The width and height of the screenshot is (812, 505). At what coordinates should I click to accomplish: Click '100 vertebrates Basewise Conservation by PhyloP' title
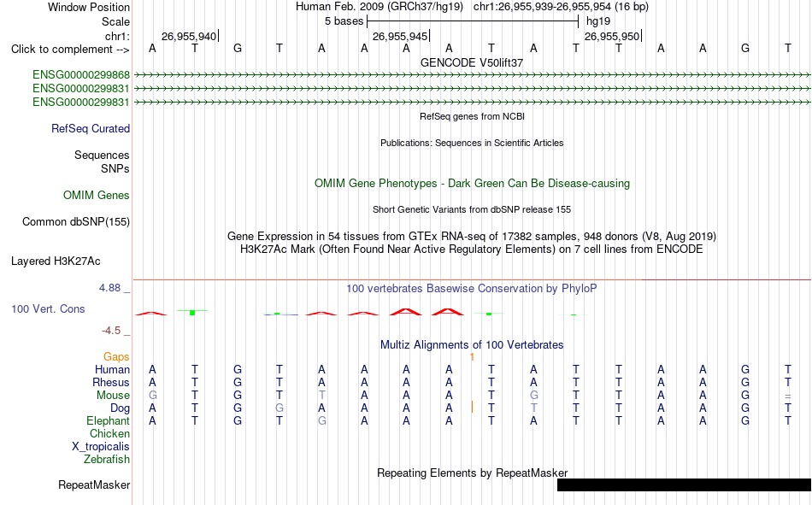click(472, 289)
